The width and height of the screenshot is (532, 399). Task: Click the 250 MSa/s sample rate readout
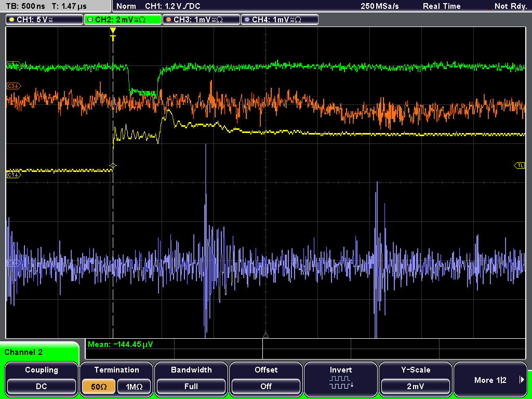(380, 6)
